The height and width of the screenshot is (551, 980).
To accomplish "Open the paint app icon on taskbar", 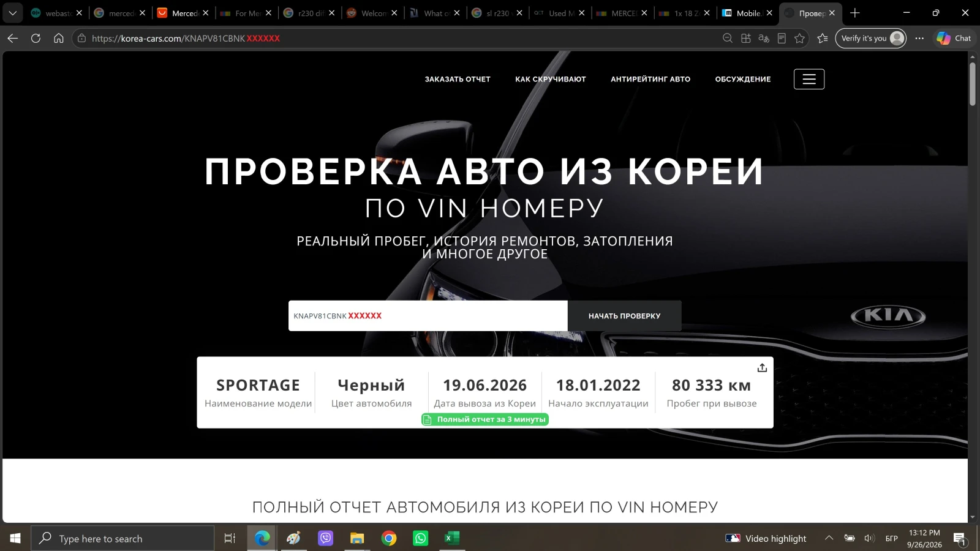I will [293, 538].
